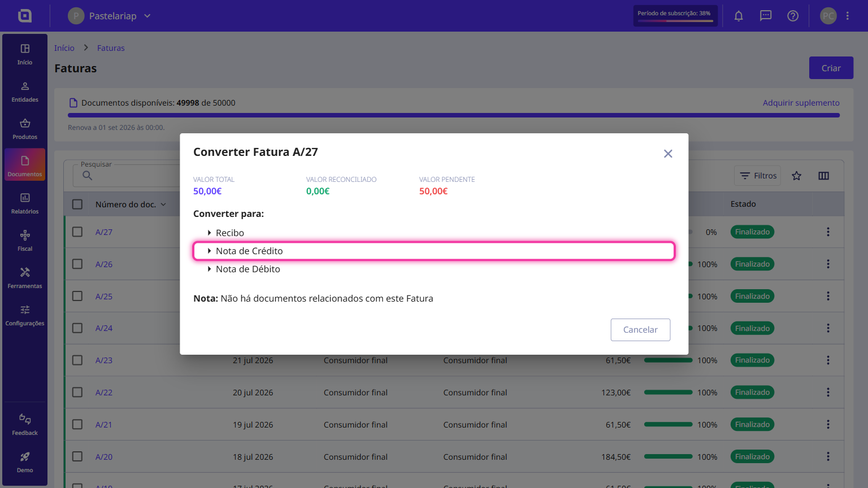Check the box for invoice A/24
The image size is (868, 488).
[x=77, y=328]
